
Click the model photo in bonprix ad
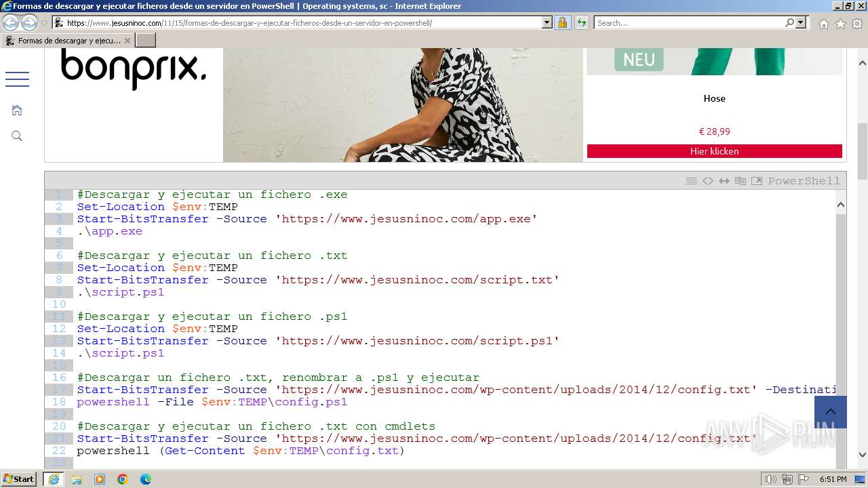(403, 105)
